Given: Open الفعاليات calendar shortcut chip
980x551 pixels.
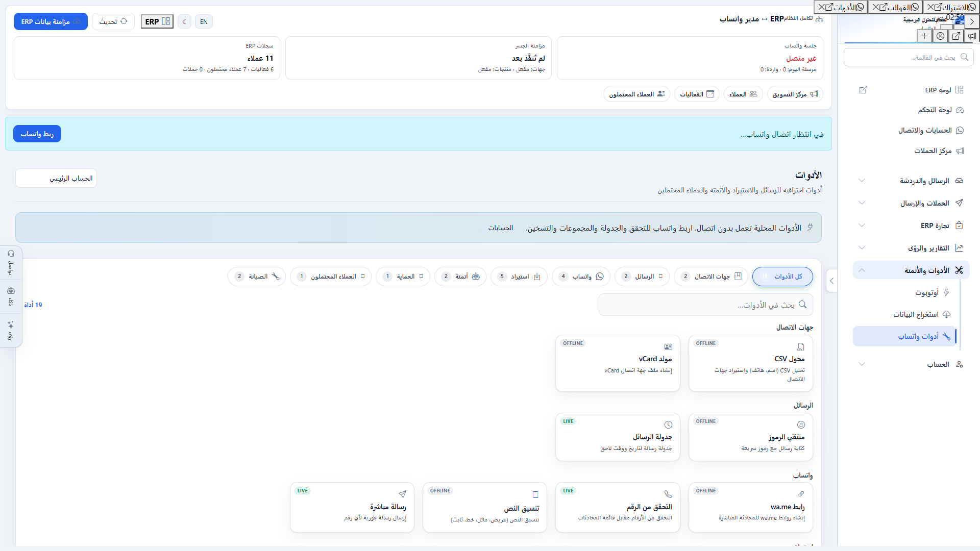Looking at the screenshot, I should [x=697, y=94].
